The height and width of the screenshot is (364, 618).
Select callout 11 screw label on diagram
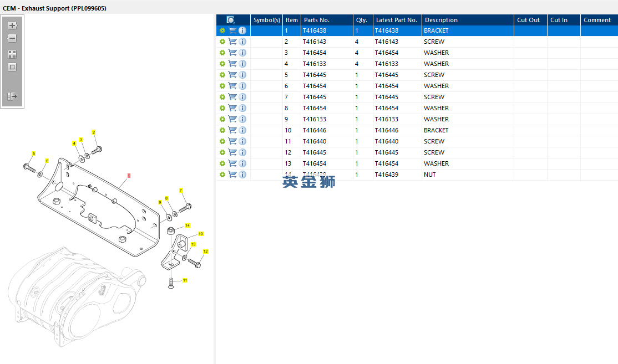click(185, 280)
